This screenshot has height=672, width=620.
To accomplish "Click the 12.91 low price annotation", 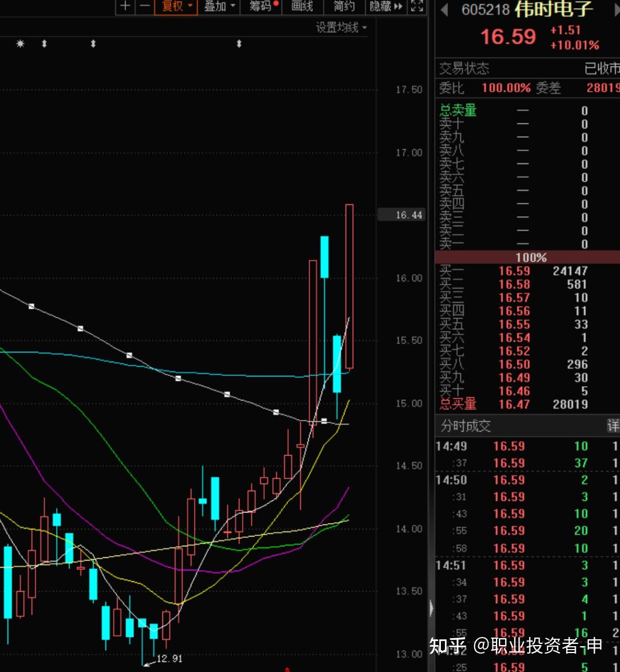I will point(169,658).
